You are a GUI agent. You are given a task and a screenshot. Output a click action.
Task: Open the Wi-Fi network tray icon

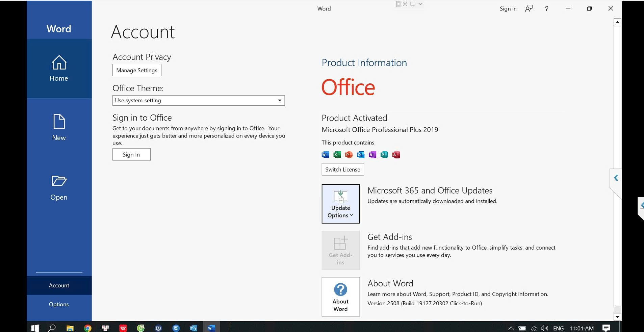point(534,328)
